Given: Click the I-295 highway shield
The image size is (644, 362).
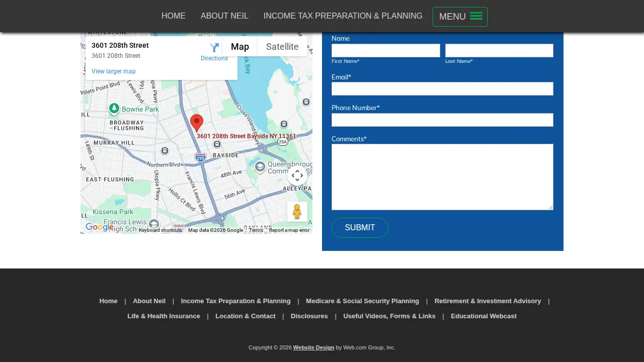Looking at the screenshot, I should click(x=200, y=157).
